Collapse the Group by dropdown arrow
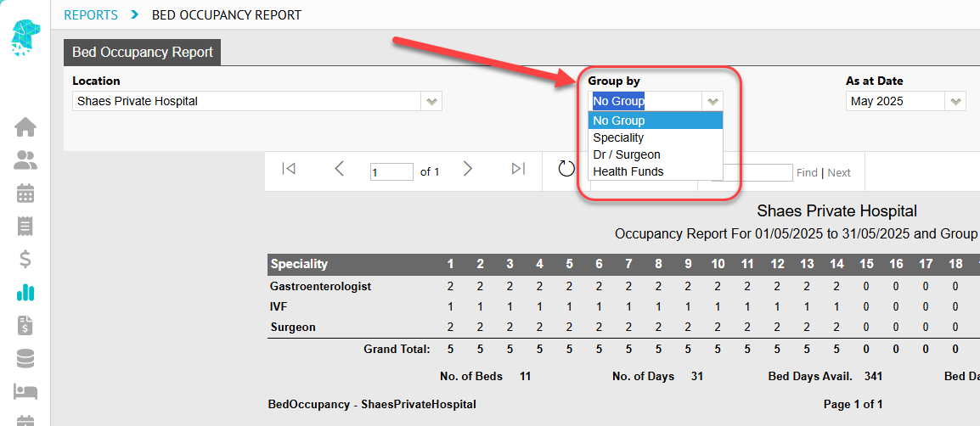This screenshot has height=426, width=980. 713,101
